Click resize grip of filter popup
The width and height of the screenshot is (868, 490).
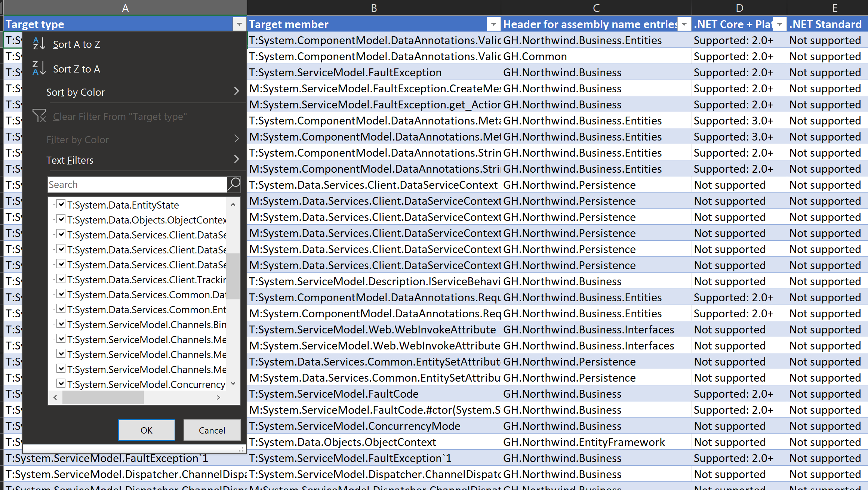(x=241, y=449)
